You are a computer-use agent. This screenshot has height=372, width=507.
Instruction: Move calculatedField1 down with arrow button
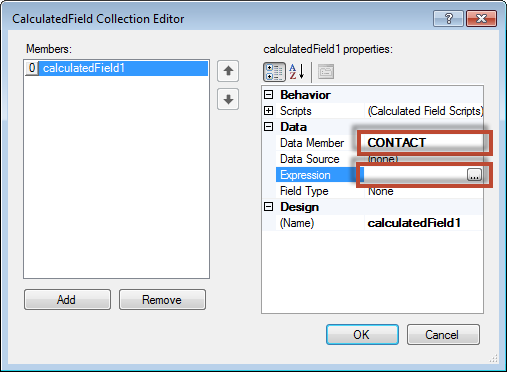pyautogui.click(x=228, y=99)
